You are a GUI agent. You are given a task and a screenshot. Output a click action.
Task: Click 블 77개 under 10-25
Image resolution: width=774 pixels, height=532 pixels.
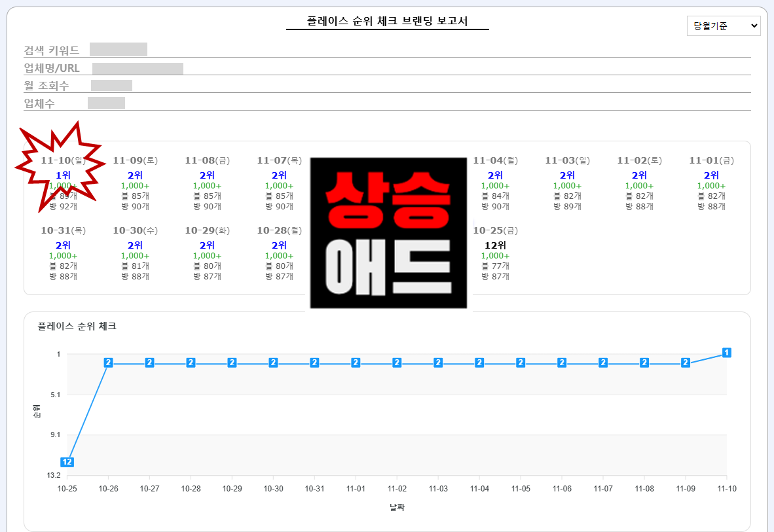(x=496, y=266)
